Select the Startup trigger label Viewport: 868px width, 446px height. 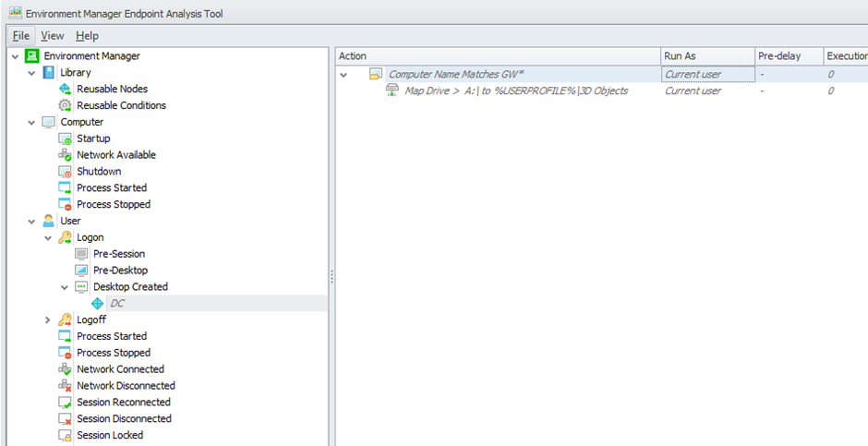(93, 139)
